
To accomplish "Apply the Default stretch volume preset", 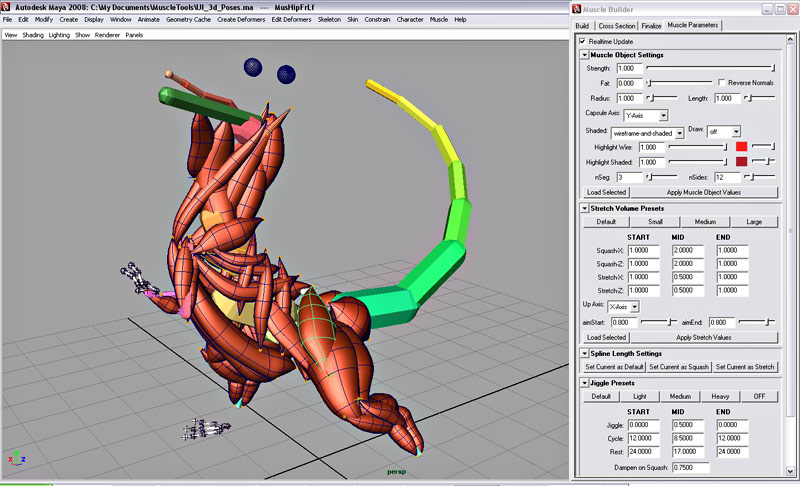I will pyautogui.click(x=606, y=222).
